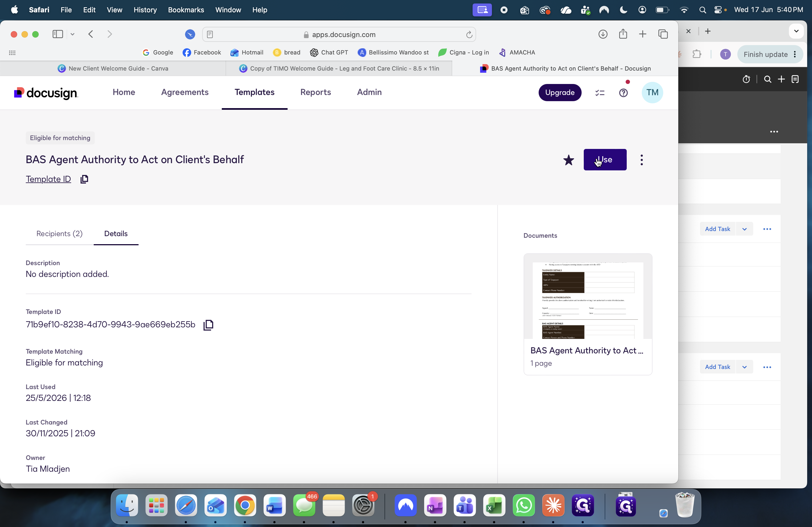
Task: Copy the Template ID next to the header link
Action: (84, 179)
